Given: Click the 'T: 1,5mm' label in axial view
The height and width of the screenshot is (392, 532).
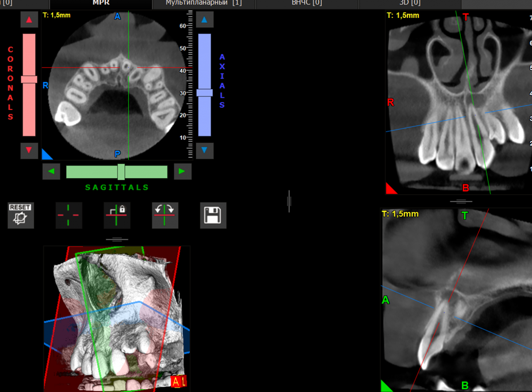Looking at the screenshot, I should (x=57, y=15).
